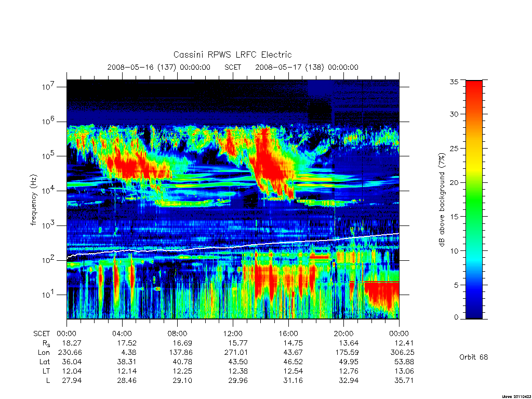Screen dimensions: 532x399
Task: Click the L value 32.94
Action: click(349, 380)
